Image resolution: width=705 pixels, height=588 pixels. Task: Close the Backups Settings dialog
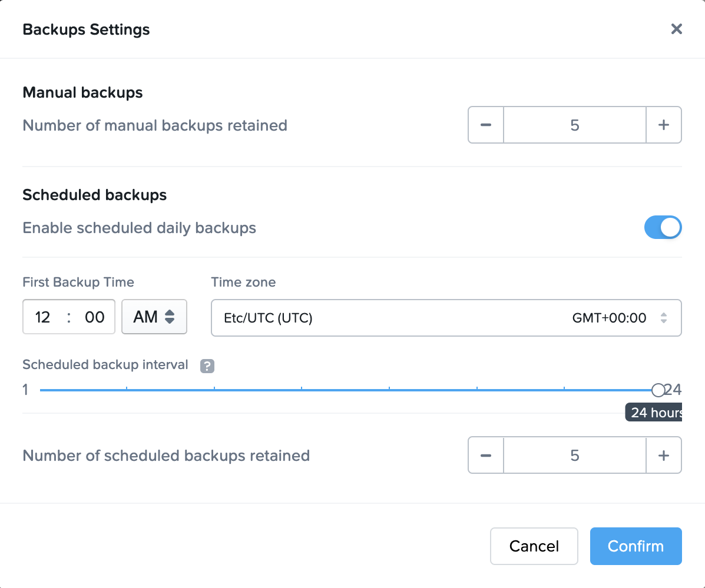pos(676,29)
